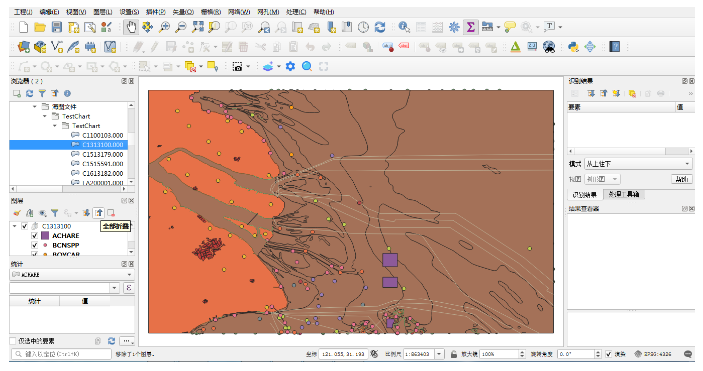
Task: Open the Python console icon
Action: pyautogui.click(x=573, y=47)
